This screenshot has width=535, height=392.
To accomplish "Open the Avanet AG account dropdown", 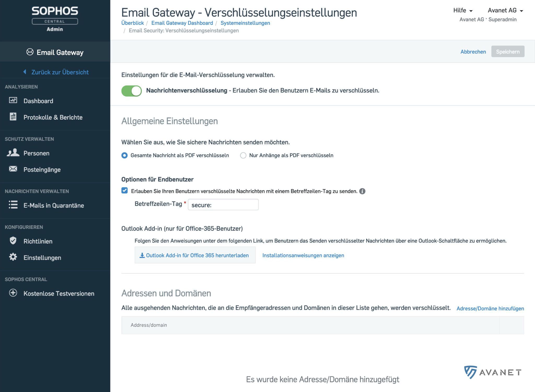I will (x=505, y=10).
